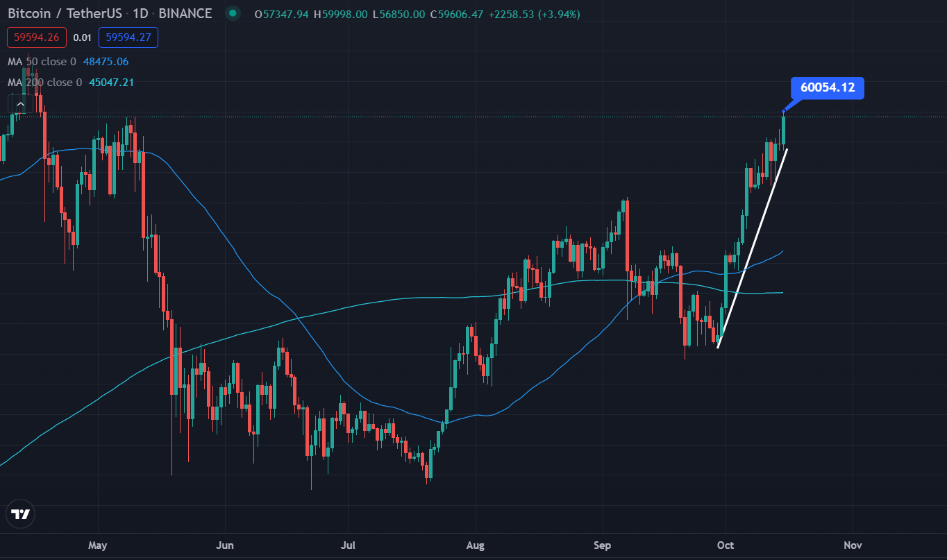Click the open price O57347.94 value
The image size is (947, 560).
pos(281,15)
